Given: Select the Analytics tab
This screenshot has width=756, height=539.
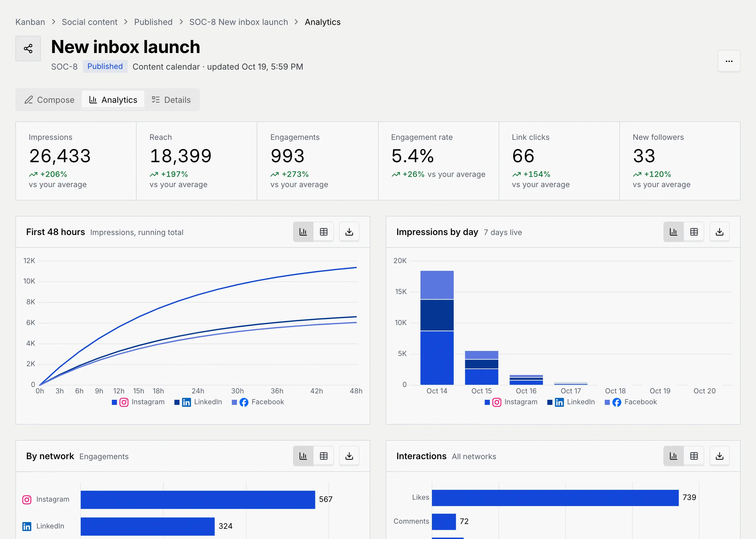Looking at the screenshot, I should 113,100.
